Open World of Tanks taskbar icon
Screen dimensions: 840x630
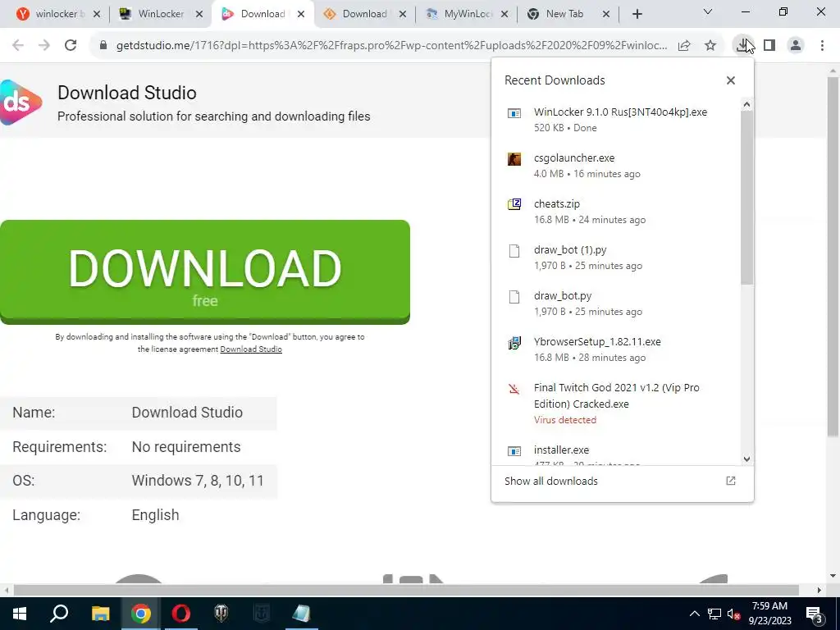[x=221, y=614]
